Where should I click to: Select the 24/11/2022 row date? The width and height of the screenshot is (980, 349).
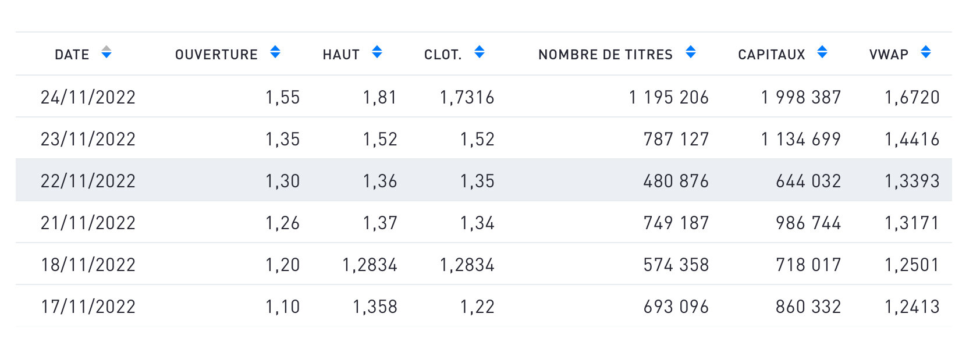[88, 97]
